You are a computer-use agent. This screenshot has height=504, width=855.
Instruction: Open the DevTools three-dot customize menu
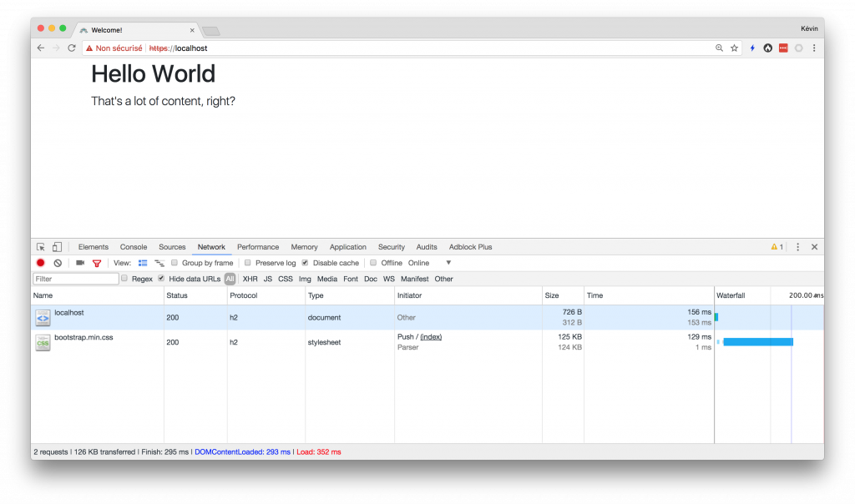797,247
